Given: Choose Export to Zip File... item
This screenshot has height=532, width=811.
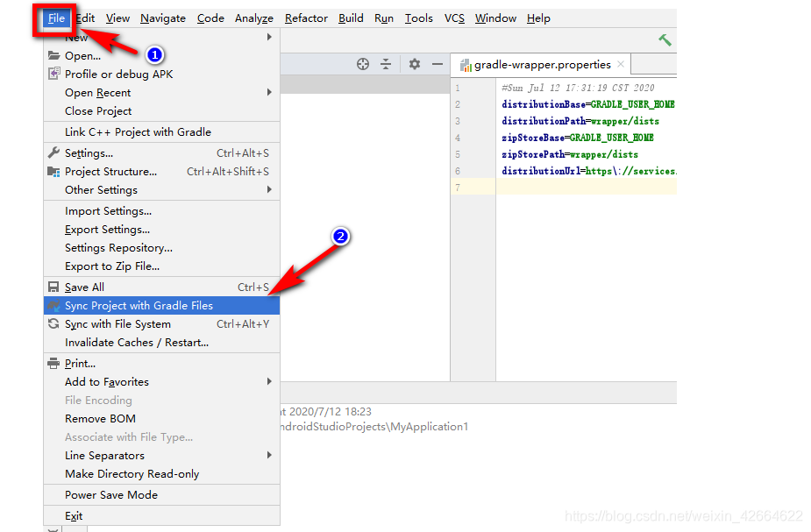Looking at the screenshot, I should (162, 266).
